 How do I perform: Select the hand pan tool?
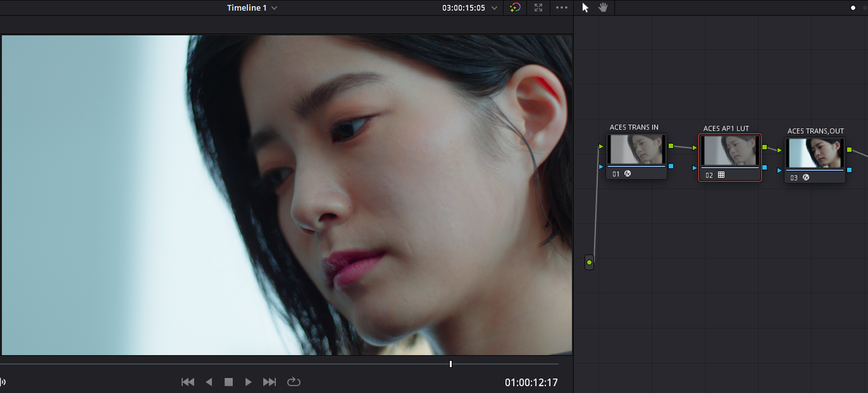coord(603,7)
